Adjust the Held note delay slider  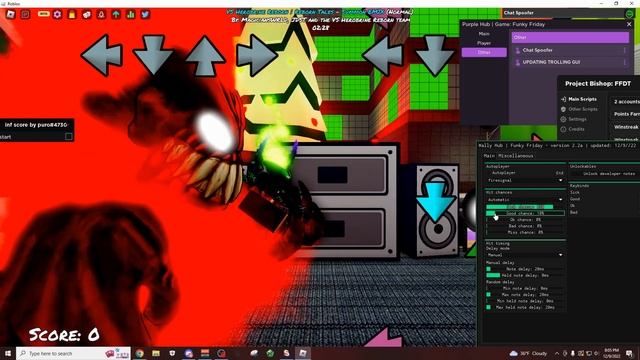click(x=525, y=276)
